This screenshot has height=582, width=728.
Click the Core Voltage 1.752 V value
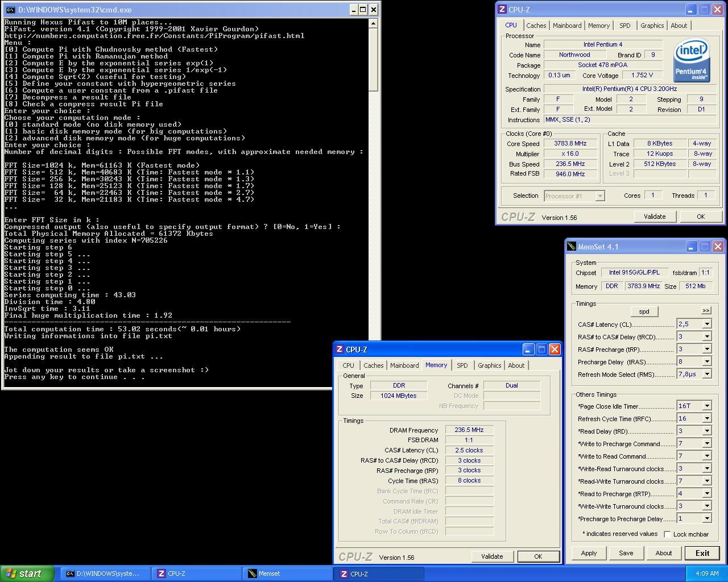coord(642,75)
